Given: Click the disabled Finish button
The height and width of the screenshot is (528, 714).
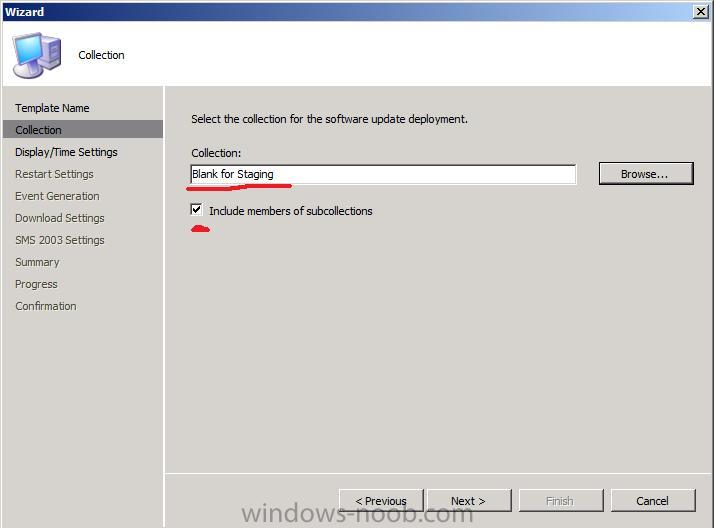Looking at the screenshot, I should click(x=561, y=501).
